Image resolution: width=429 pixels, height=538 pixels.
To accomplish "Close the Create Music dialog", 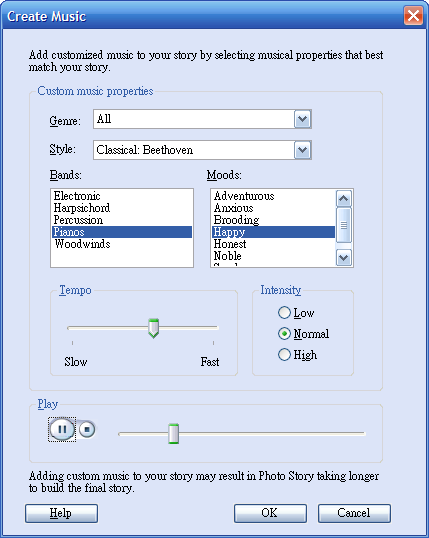I will coord(413,15).
